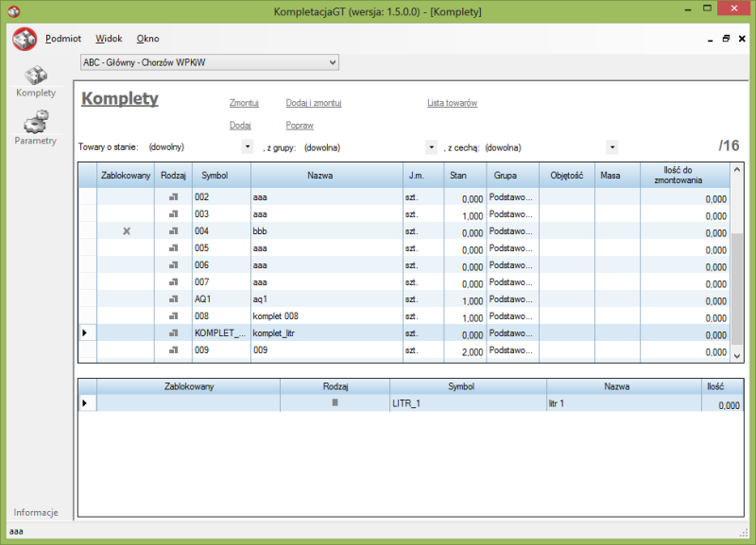Open the 'z grupy' filter dropdown
This screenshot has height=545, width=756.
[431, 147]
